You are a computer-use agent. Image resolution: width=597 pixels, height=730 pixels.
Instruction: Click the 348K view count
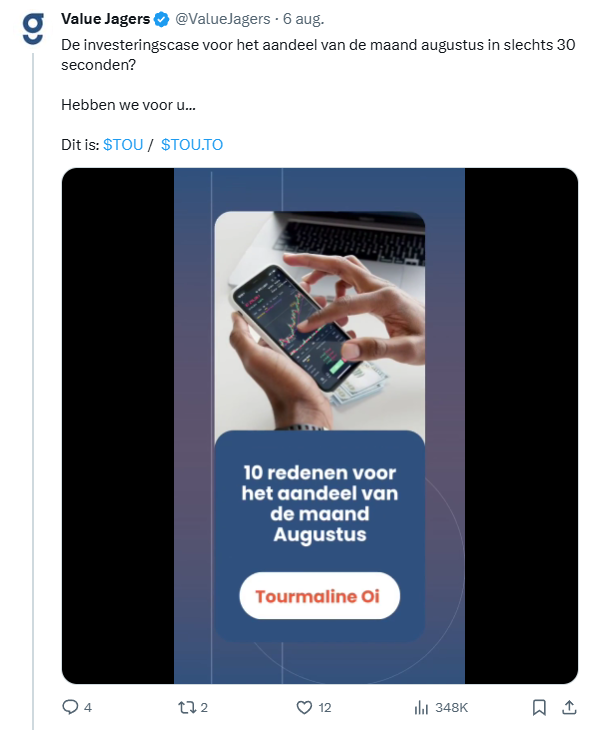(x=451, y=708)
